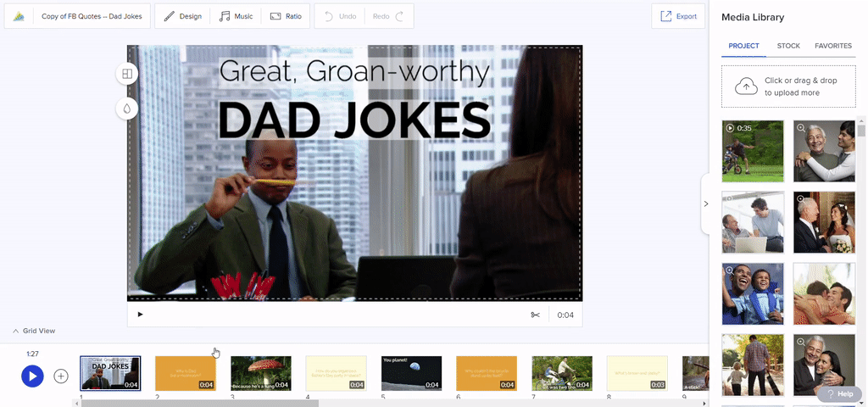
Task: Select mushroom storyboard block 3
Action: click(261, 373)
